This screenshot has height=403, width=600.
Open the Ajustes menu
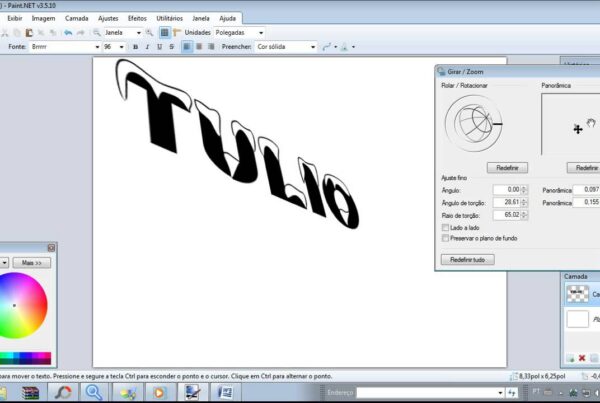[x=110, y=18]
